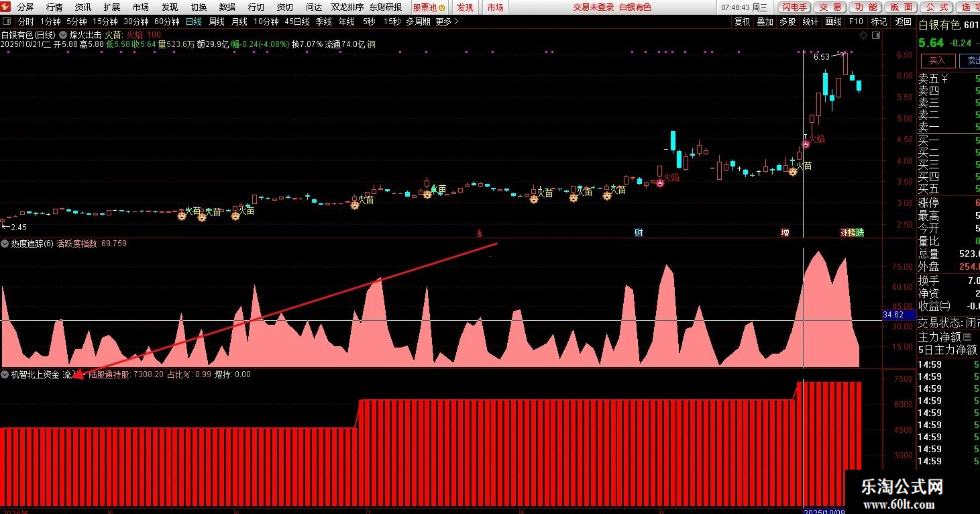
Task: Open the 股票池 tab
Action: pos(429,7)
